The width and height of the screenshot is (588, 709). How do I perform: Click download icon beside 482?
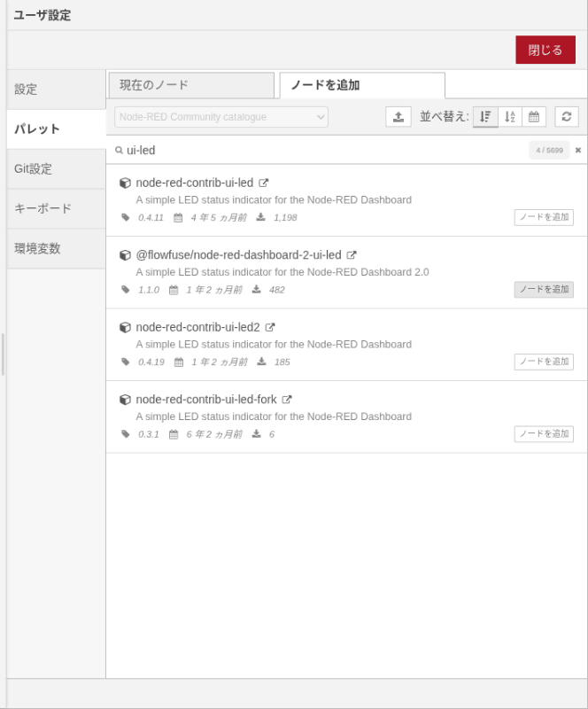[256, 290]
